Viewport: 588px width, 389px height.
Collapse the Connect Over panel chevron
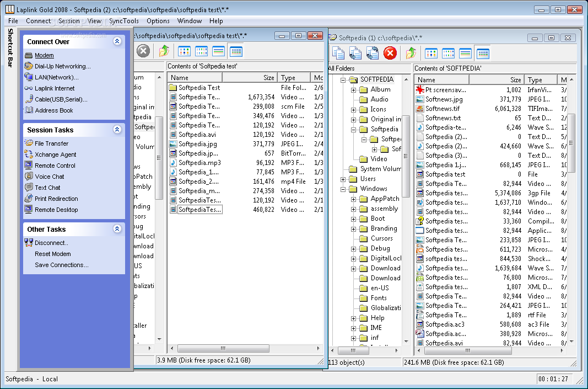(117, 41)
